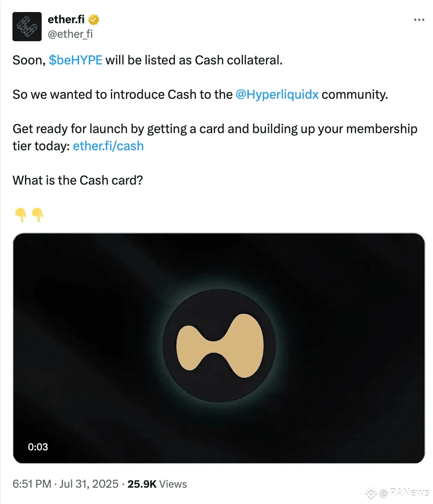The image size is (433, 504).
Task: Visit the @Hyperliquidx mention
Action: 277,94
